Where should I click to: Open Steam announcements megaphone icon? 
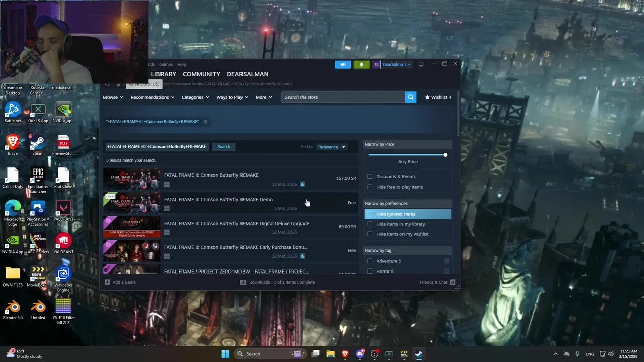click(x=343, y=64)
